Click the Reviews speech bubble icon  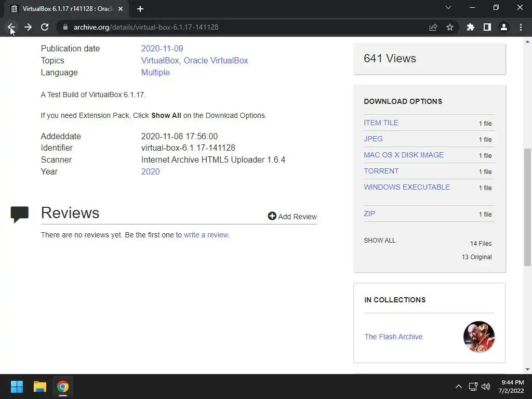[x=20, y=215]
